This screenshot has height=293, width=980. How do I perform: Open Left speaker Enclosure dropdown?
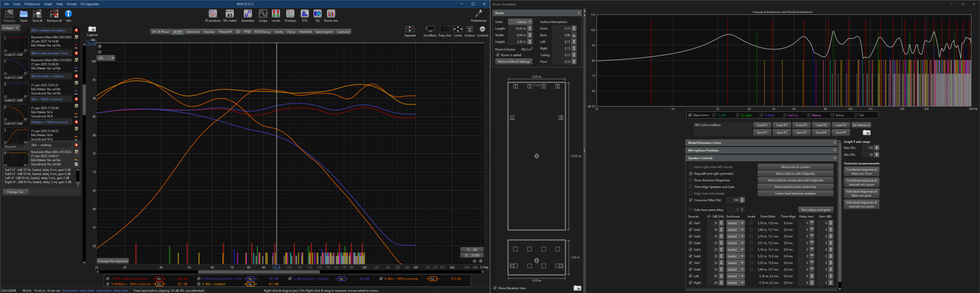[735, 276]
